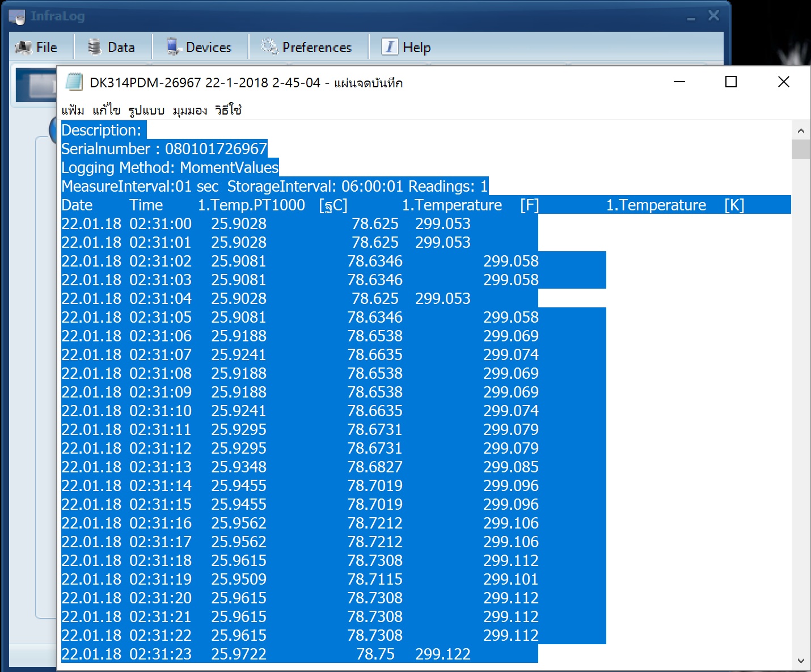Image resolution: width=811 pixels, height=672 pixels.
Task: Open the วิธีใช้ help menu in Notepad
Action: [x=228, y=110]
